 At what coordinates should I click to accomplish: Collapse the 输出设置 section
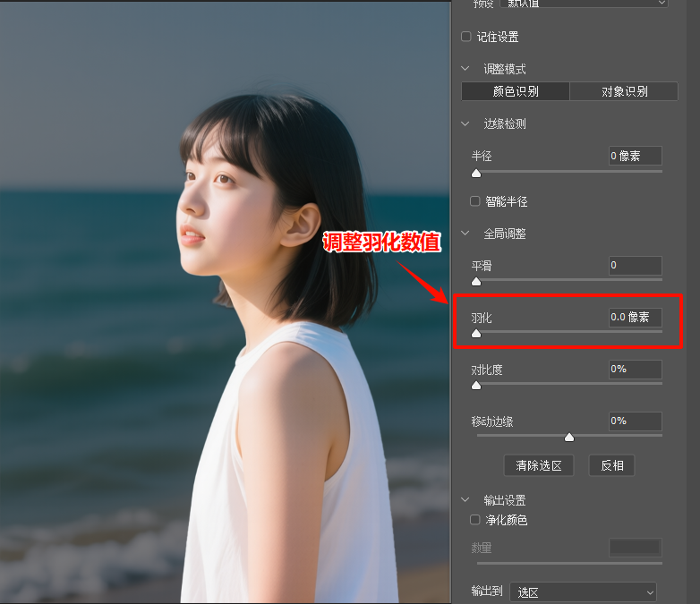tap(465, 499)
